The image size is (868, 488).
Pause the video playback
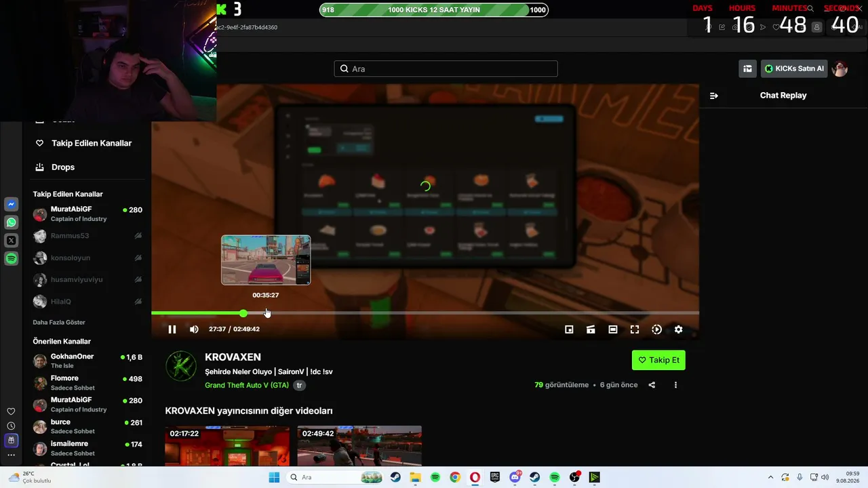172,329
